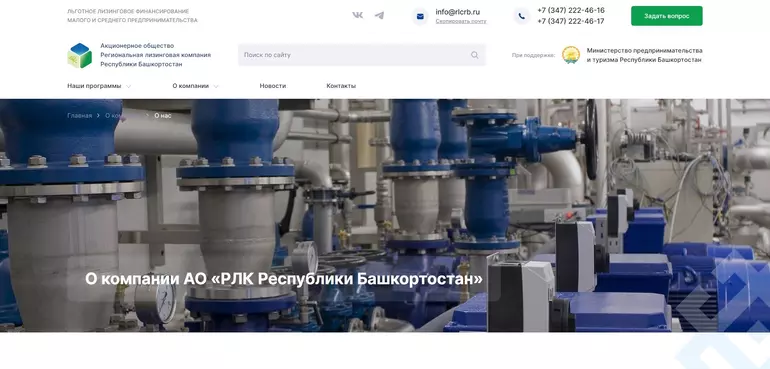
Task: Click the Bashkortostan ministry emblem
Action: point(571,55)
